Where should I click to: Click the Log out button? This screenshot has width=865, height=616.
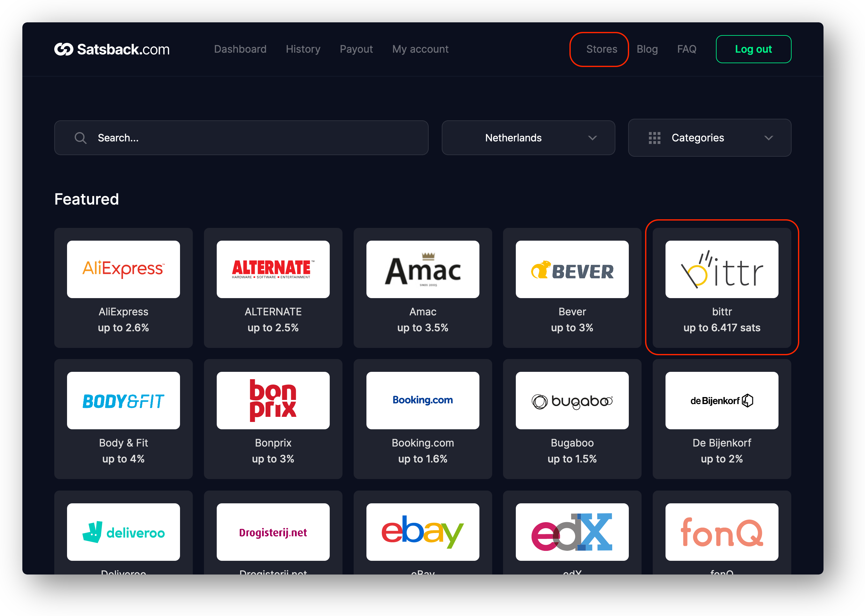click(753, 49)
